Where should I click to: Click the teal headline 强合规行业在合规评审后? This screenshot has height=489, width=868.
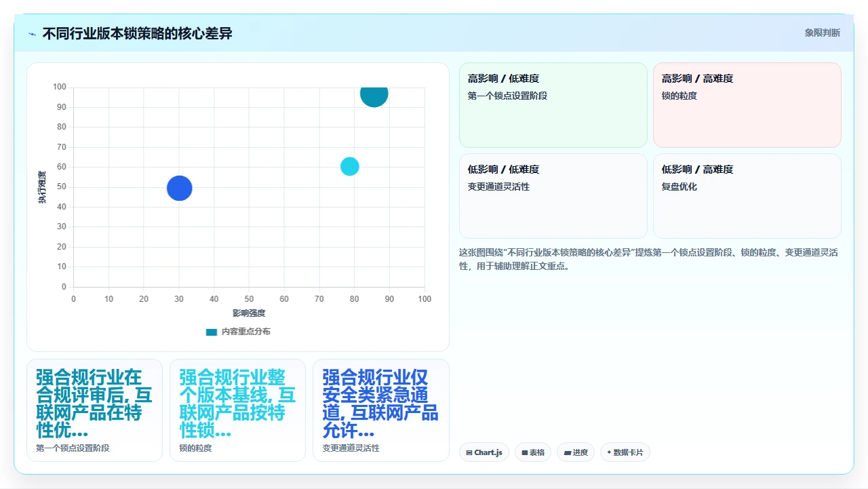(x=94, y=404)
